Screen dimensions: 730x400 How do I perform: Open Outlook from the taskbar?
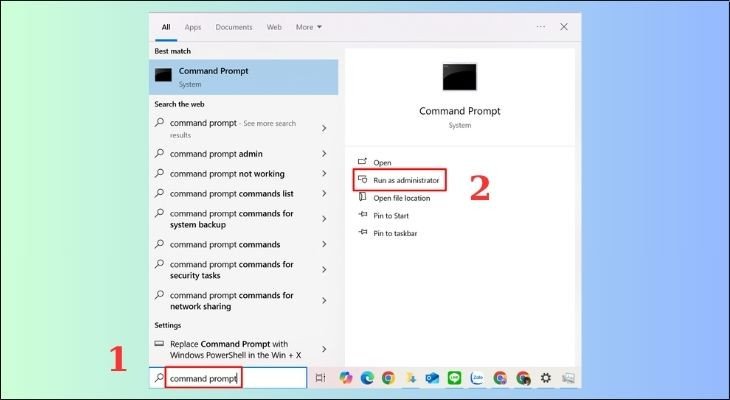pyautogui.click(x=432, y=378)
